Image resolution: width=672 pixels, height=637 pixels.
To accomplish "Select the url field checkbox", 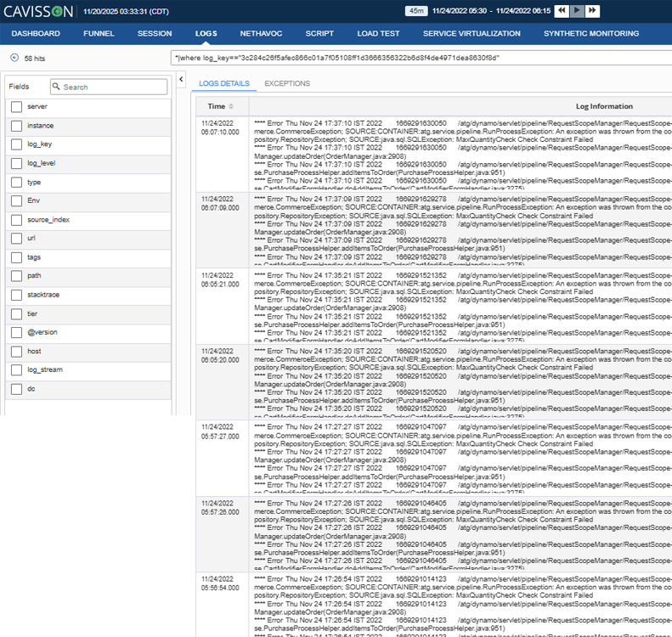I will pyautogui.click(x=16, y=238).
